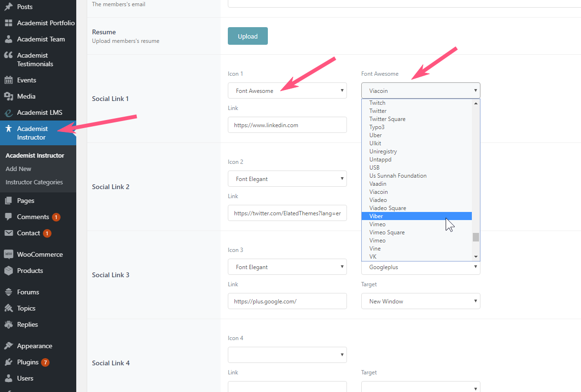Viewport: 581px width, 392px height.
Task: Click the Forums icon in sidebar
Action: pos(9,292)
